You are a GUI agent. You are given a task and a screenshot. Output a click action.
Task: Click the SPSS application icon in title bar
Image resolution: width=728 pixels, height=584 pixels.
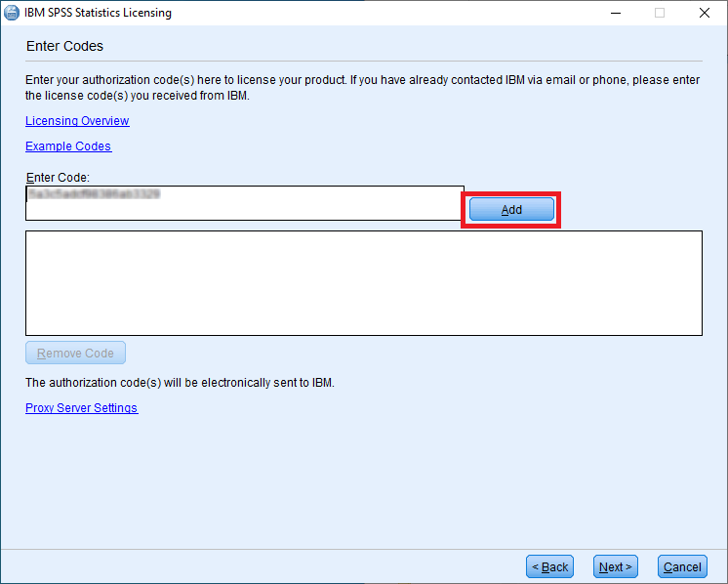12,13
